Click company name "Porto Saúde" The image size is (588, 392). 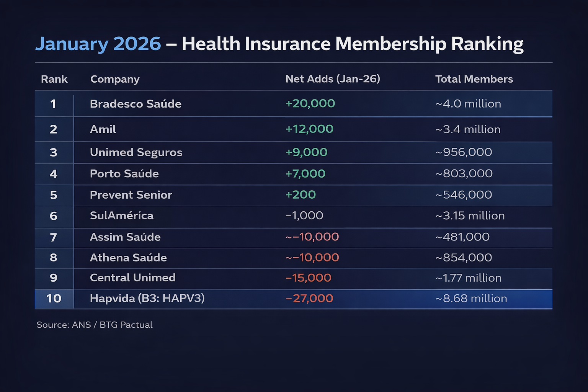[x=124, y=174]
